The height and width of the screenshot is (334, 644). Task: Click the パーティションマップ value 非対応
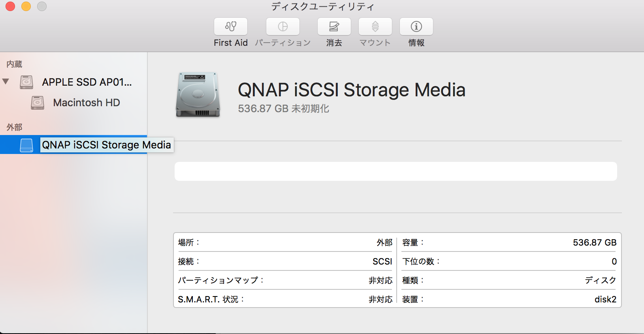pos(380,280)
